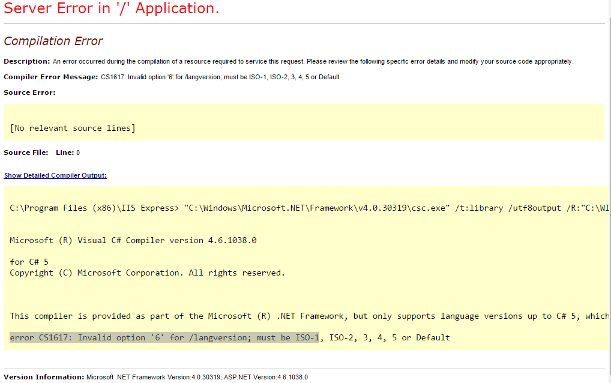Click the 'Compiler Error Message:' label
The height and width of the screenshot is (383, 611).
click(x=51, y=77)
